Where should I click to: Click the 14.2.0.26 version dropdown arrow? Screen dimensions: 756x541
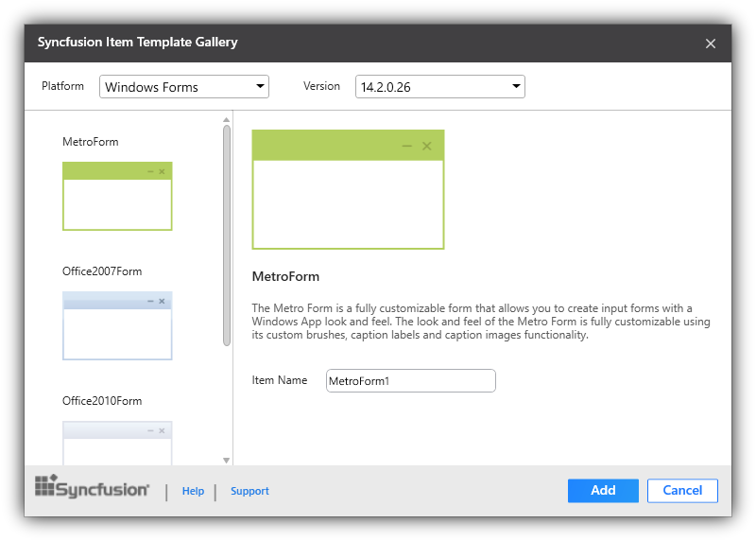[516, 87]
